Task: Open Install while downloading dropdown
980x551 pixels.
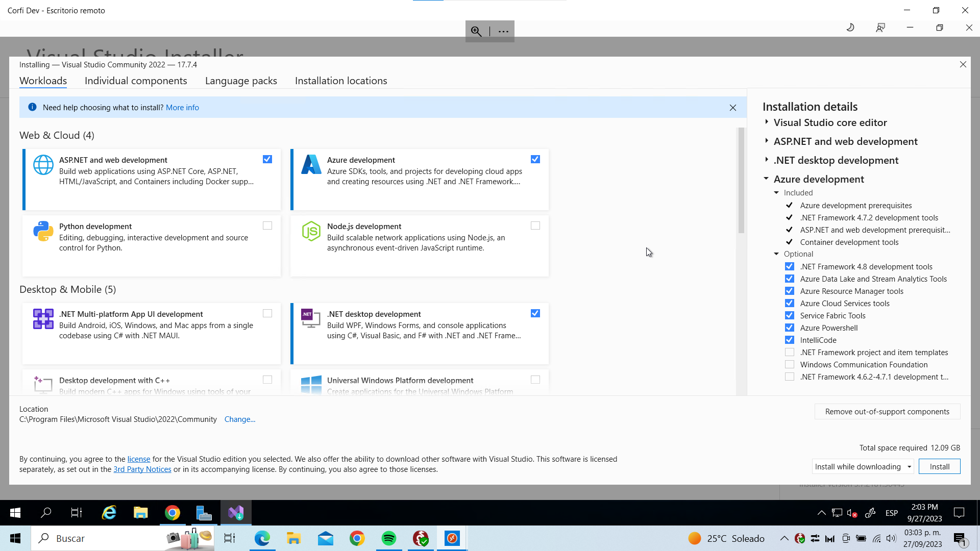Action: 863,466
